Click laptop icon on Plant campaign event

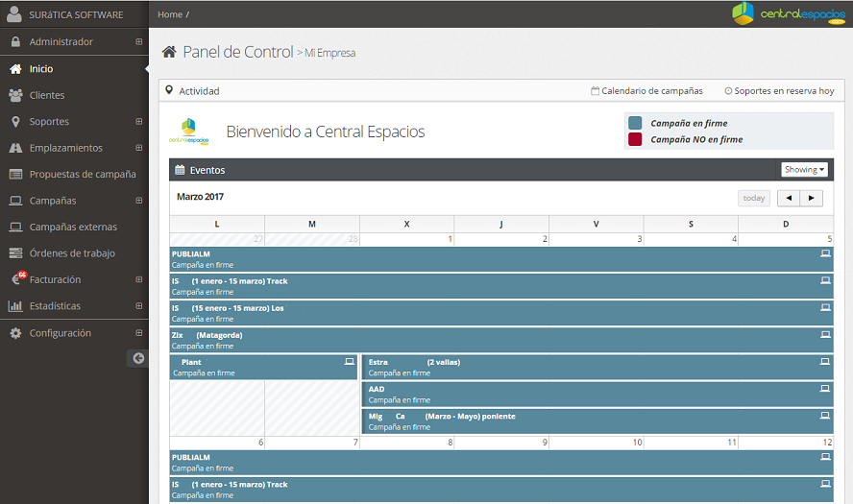click(350, 362)
